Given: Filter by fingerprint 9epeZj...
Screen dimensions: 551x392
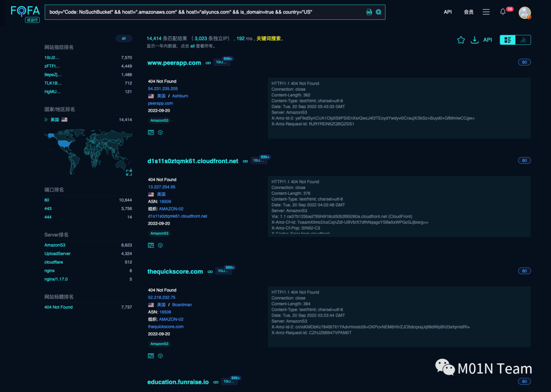Looking at the screenshot, I should click(53, 75).
